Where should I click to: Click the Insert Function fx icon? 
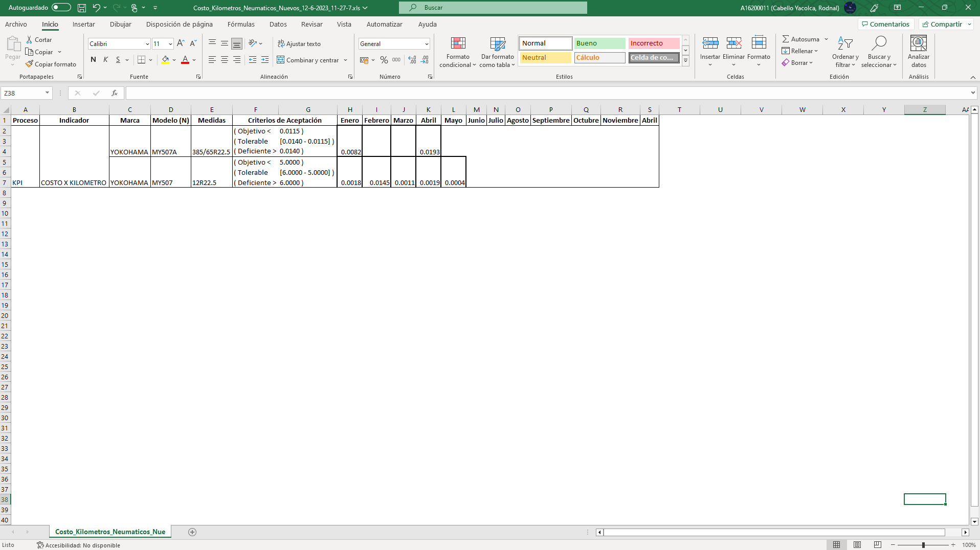[115, 93]
